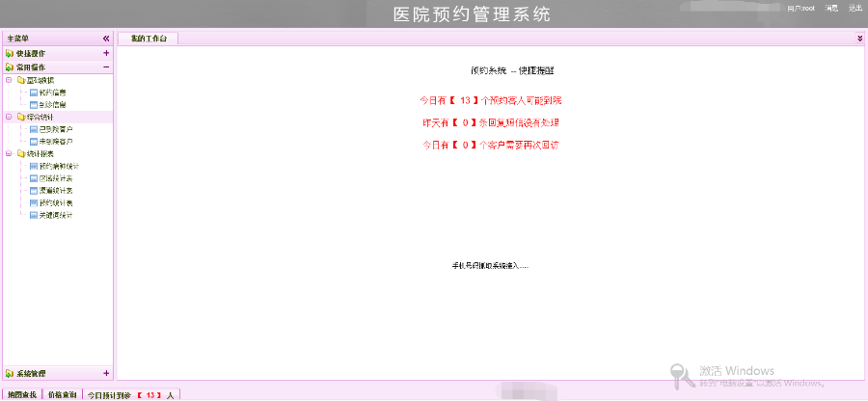
Task: Click the 预约信息 page icon
Action: tap(33, 93)
